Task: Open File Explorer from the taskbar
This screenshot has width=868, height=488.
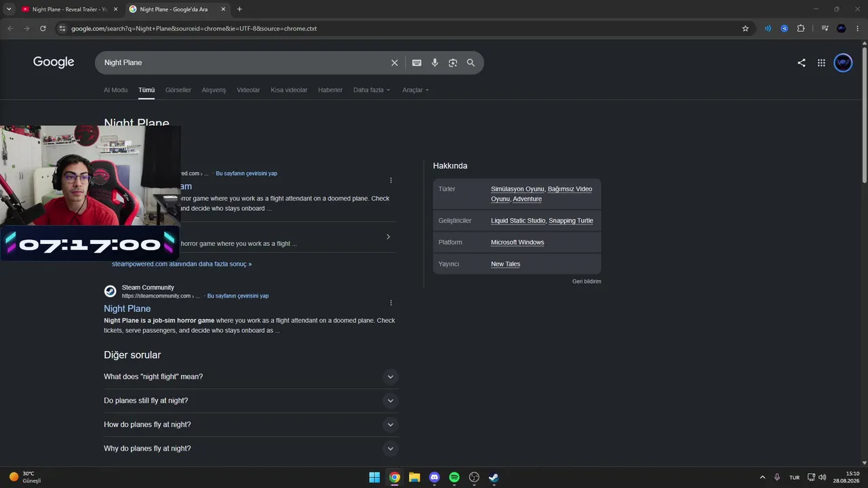Action: (x=414, y=477)
